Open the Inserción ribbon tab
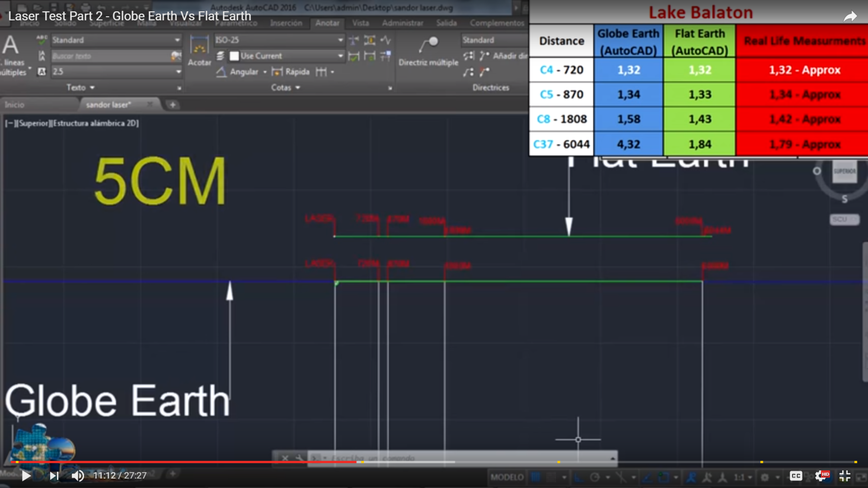868x488 pixels. click(x=286, y=23)
